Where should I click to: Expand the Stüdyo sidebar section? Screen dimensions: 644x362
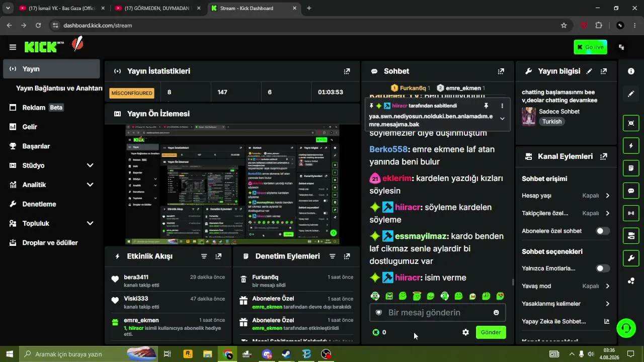90,165
